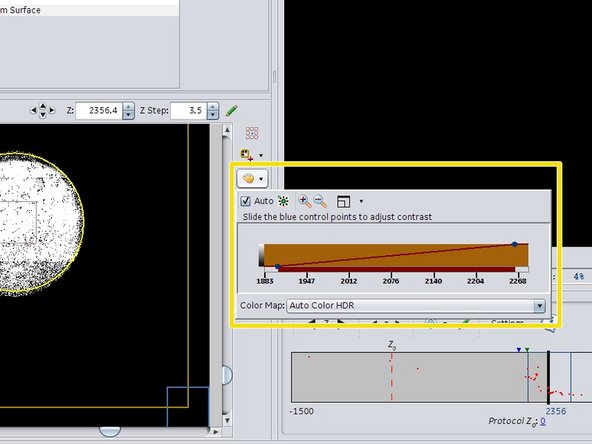Click the '2268' histogram axis label

[518, 281]
